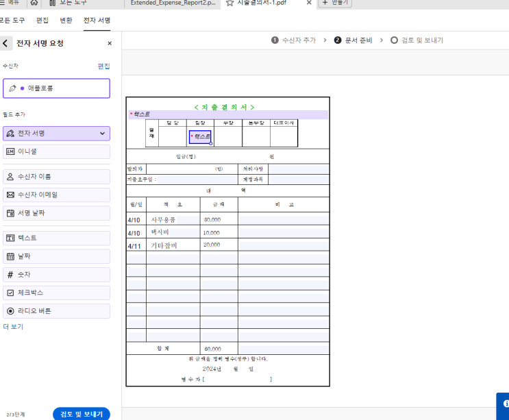Viewport: 509px width, 420px height.
Task: Click the person icon for 수신자 이름
Action: [x=10, y=177]
